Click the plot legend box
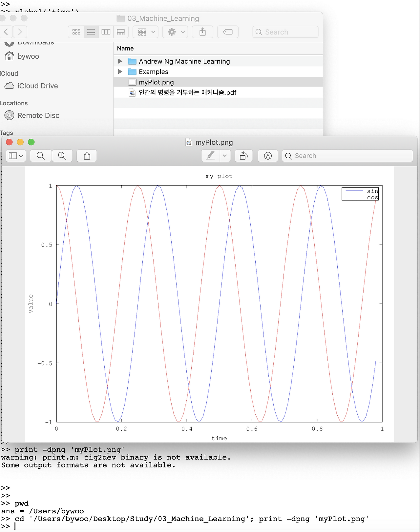Viewport: 420px width, 532px height. (x=360, y=194)
